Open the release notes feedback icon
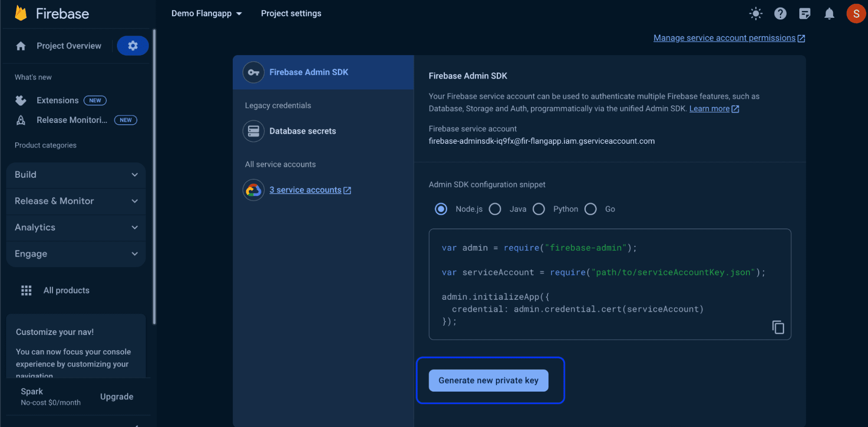 (x=805, y=13)
